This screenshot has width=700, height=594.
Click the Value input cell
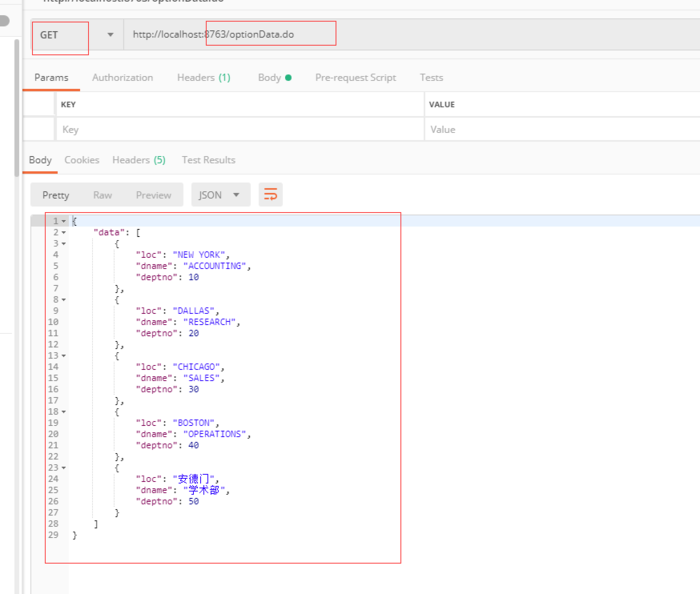tap(562, 129)
